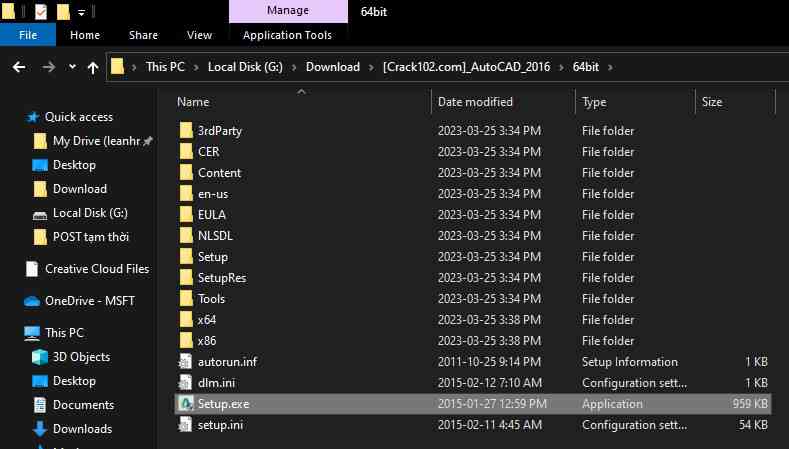Click the autorun.inf file icon
The image size is (789, 449).
(x=185, y=362)
